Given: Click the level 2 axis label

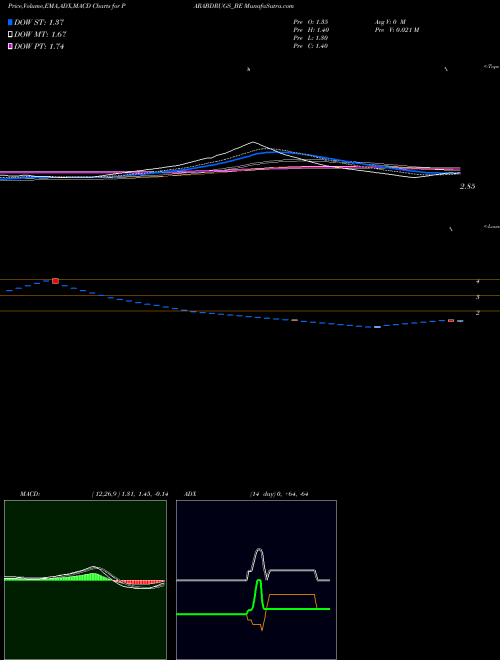Looking at the screenshot, I should (478, 313).
